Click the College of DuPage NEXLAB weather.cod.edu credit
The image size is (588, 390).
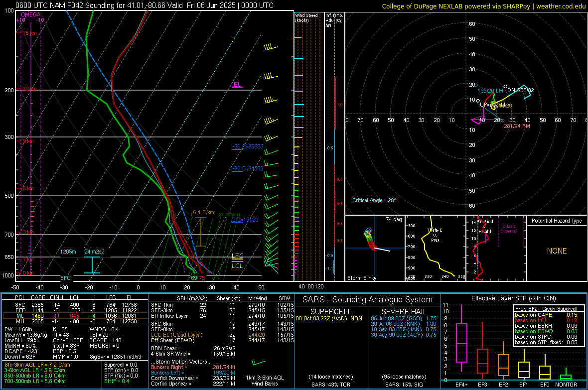[483, 6]
